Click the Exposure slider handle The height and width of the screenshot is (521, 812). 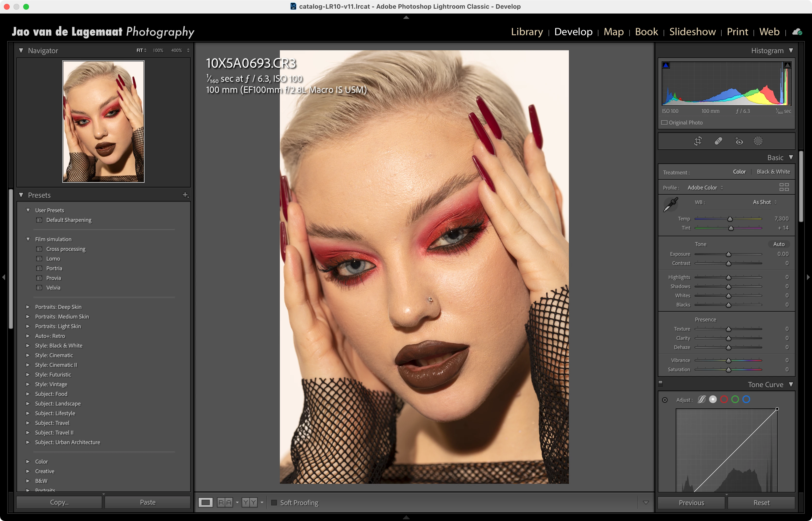point(728,254)
